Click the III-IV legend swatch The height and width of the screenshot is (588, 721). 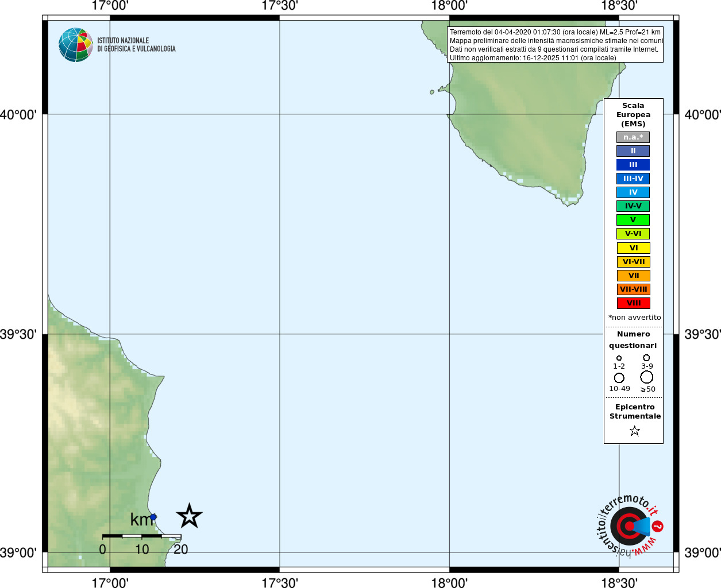(633, 179)
